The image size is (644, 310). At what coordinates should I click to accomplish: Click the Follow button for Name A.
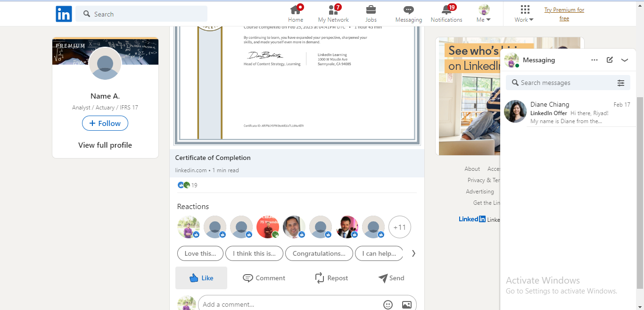(105, 123)
